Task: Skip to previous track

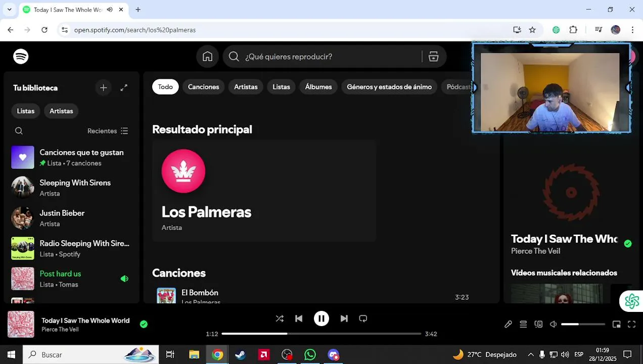Action: click(x=299, y=318)
